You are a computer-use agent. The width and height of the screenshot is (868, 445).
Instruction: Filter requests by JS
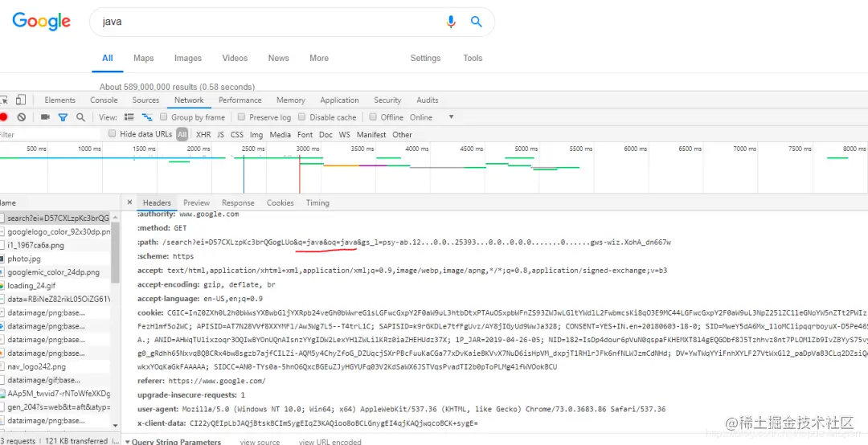click(x=220, y=134)
